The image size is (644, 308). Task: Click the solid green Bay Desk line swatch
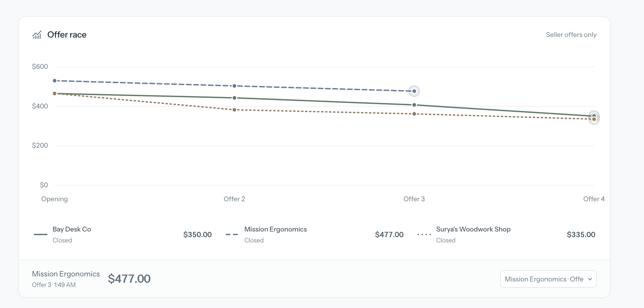(41, 234)
